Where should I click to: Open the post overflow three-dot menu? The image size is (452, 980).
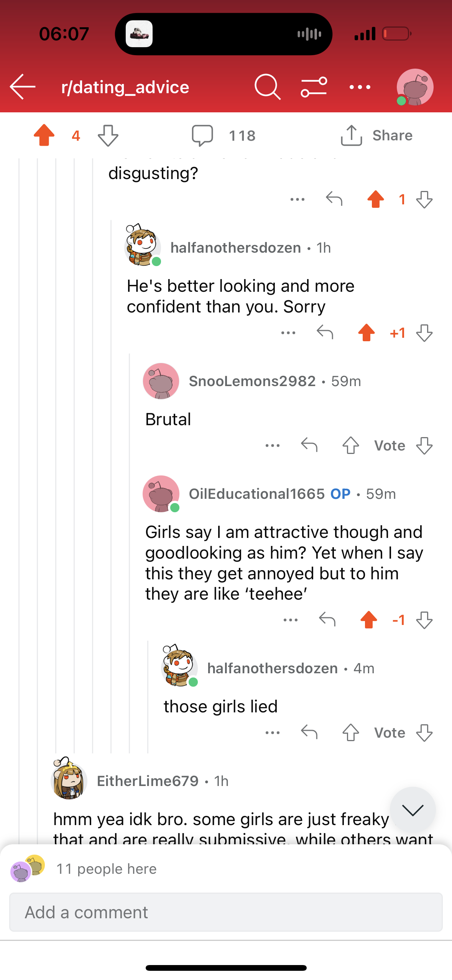tap(360, 87)
